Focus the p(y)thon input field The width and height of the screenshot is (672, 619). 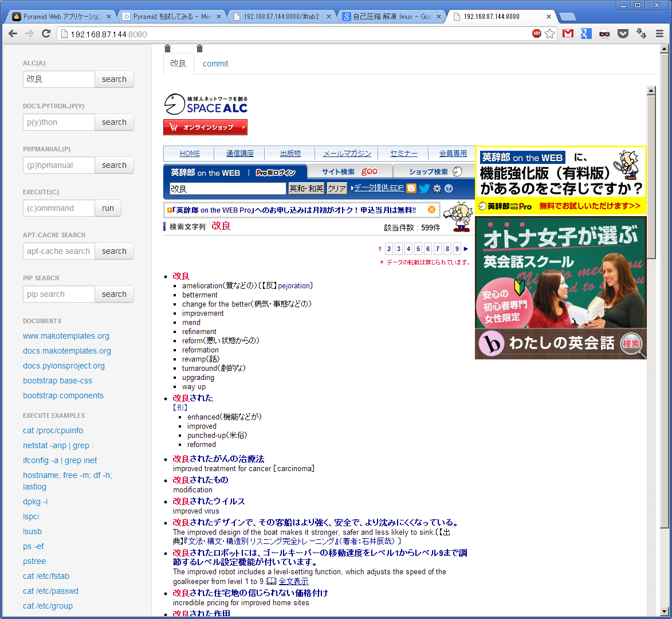[x=58, y=122]
